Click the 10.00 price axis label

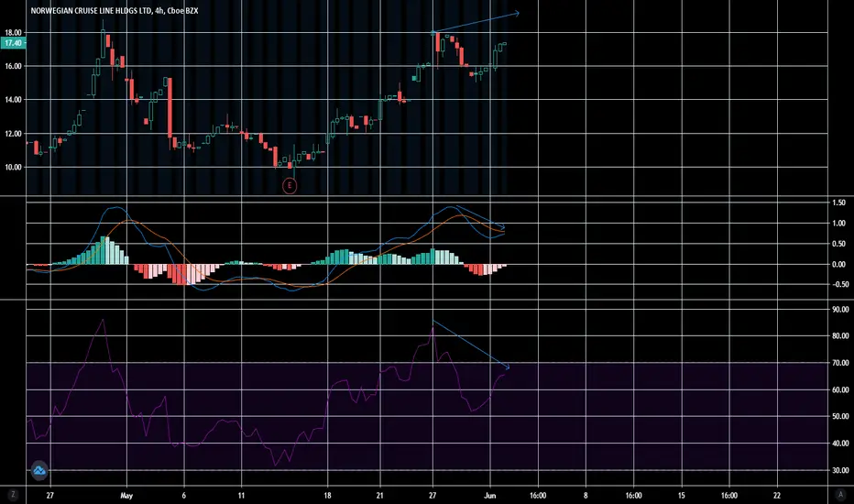(x=13, y=168)
